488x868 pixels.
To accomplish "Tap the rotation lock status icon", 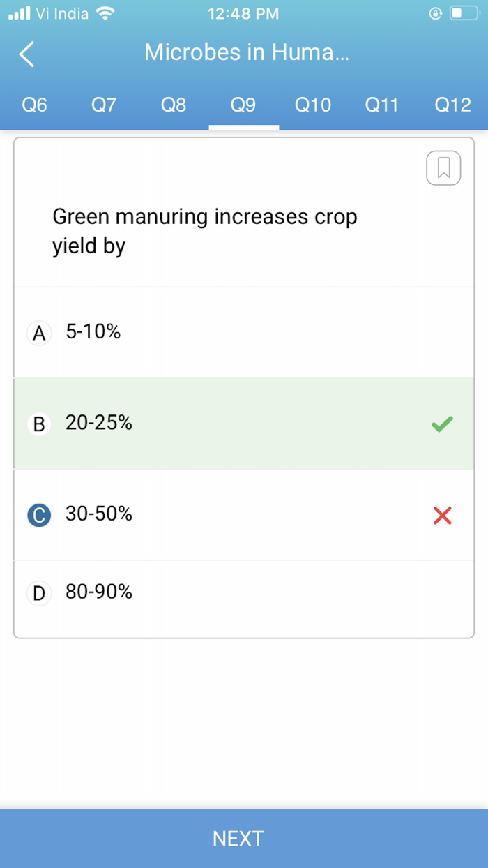I will (x=436, y=13).
